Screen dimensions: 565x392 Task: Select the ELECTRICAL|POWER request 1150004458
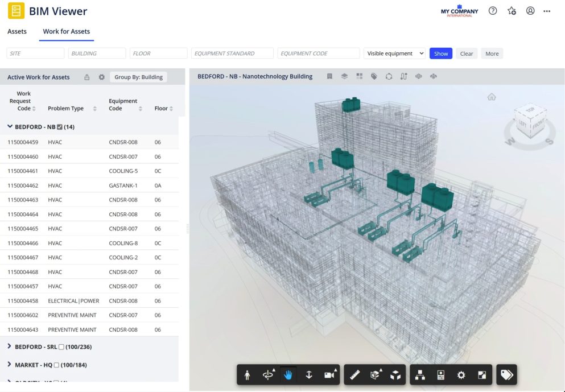pyautogui.click(x=89, y=300)
